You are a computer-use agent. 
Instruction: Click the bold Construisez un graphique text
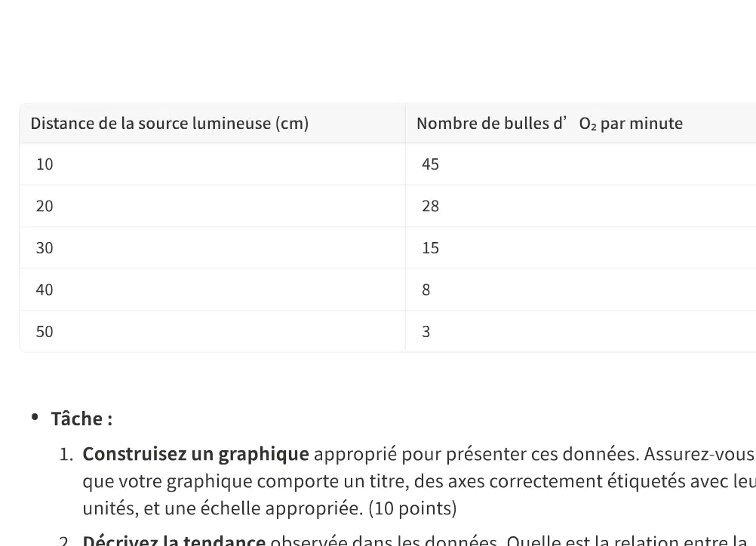(x=195, y=455)
